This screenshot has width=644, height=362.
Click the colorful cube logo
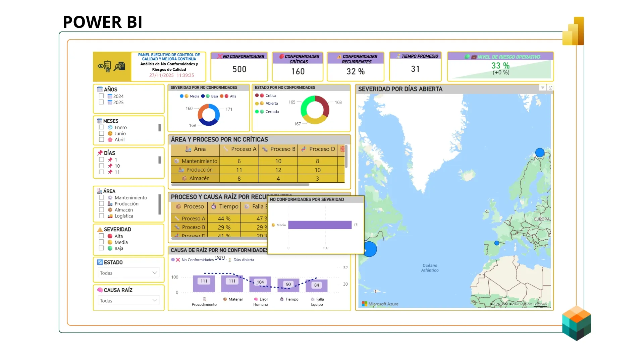click(577, 323)
